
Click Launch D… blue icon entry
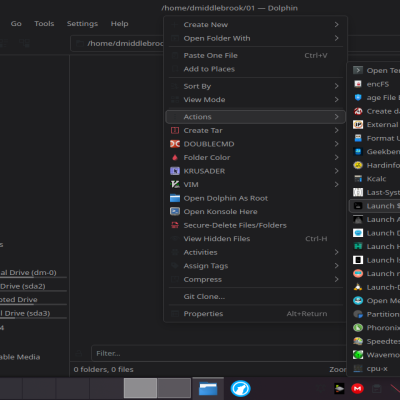[x=375, y=233]
